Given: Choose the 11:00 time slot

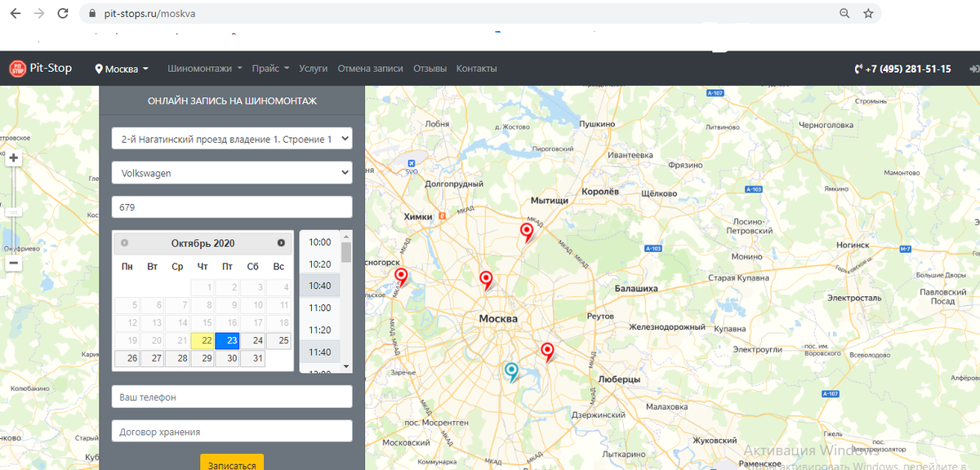Looking at the screenshot, I should point(320,308).
